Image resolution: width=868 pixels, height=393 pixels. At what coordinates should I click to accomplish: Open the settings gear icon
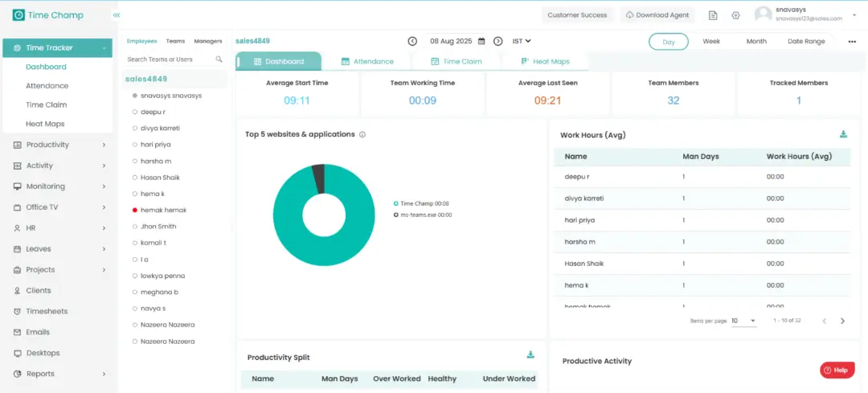735,15
